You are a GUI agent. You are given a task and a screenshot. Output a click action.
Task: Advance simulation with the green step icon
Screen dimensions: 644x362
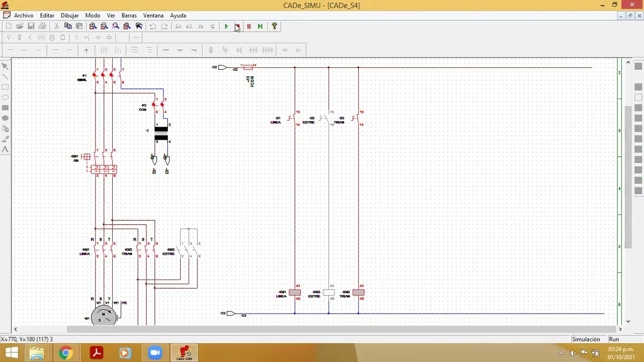pyautogui.click(x=260, y=26)
